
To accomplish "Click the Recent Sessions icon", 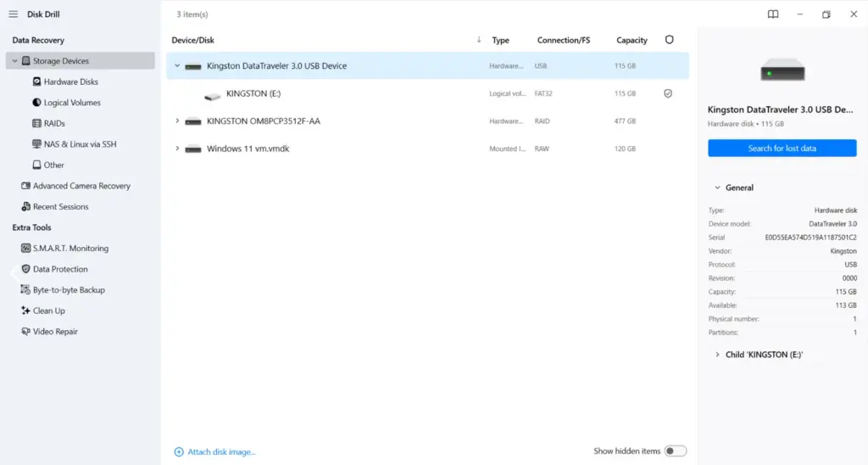I will (25, 207).
